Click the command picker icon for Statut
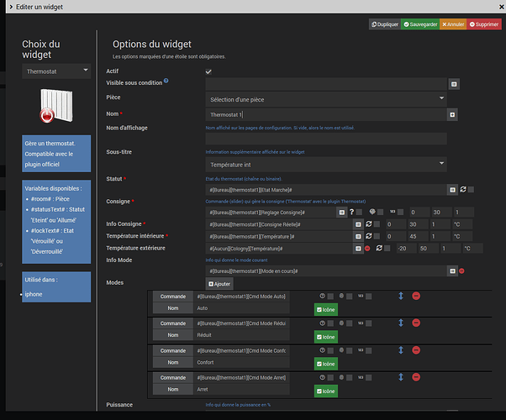506x420 pixels. click(453, 192)
